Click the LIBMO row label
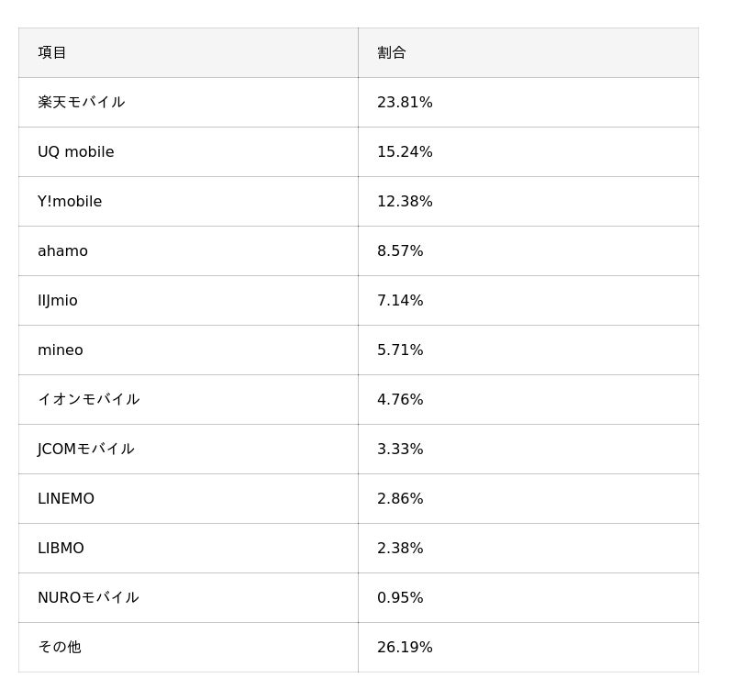The width and height of the screenshot is (734, 700). point(61,549)
